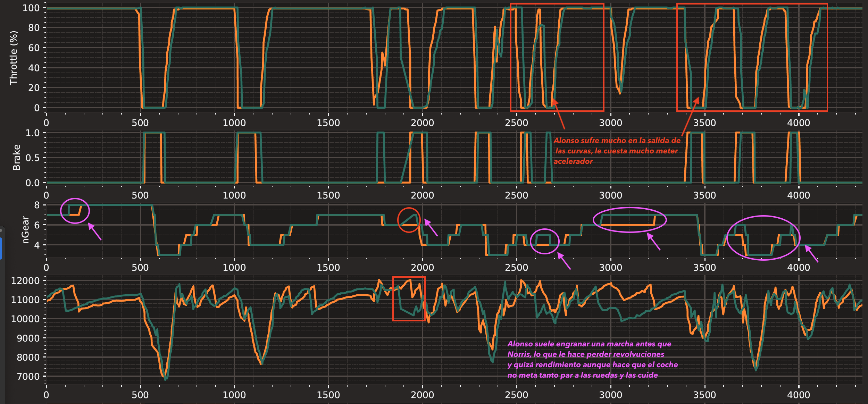Click the "0.5" tick on Brake axis
This screenshot has width=868, height=404.
pyautogui.click(x=33, y=158)
